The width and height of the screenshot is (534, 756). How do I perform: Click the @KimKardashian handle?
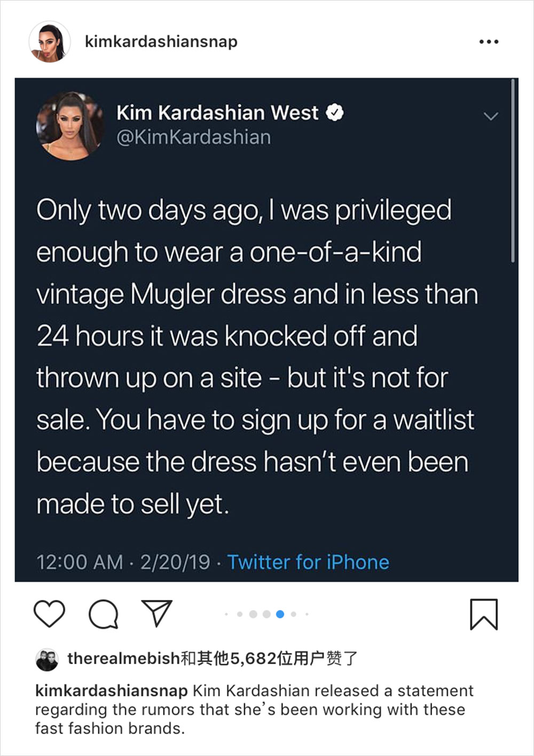coord(193,137)
